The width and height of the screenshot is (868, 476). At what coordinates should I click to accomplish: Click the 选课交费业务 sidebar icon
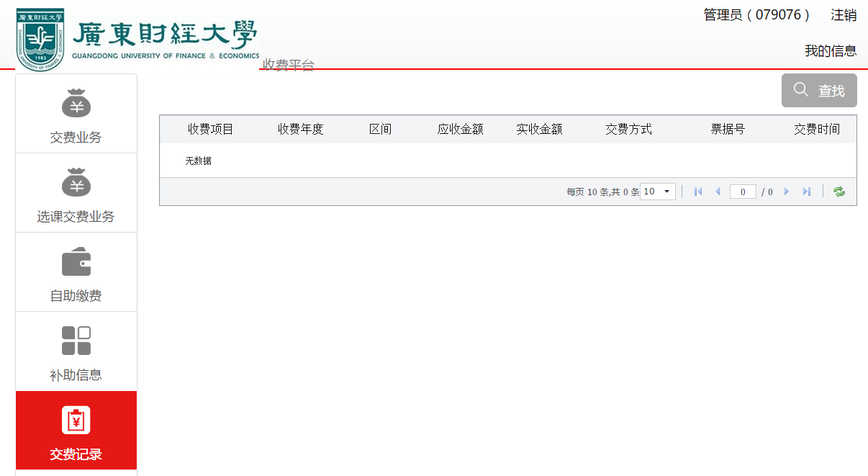(x=76, y=181)
